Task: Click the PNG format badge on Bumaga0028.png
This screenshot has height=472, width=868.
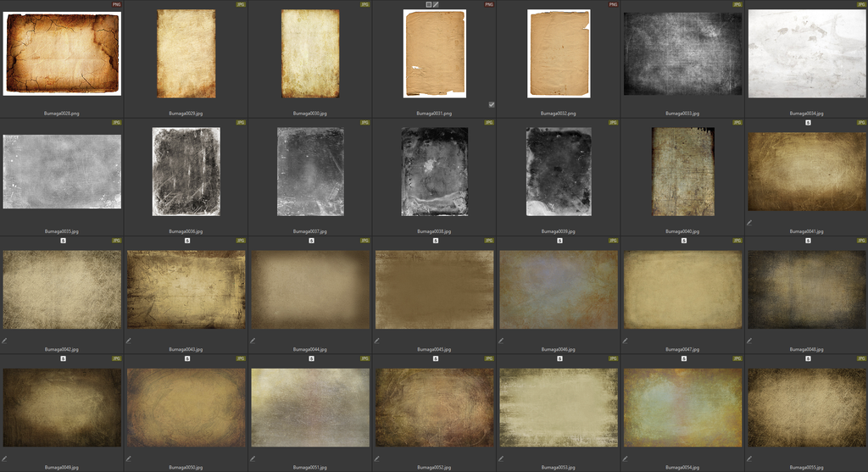Action: (116, 4)
